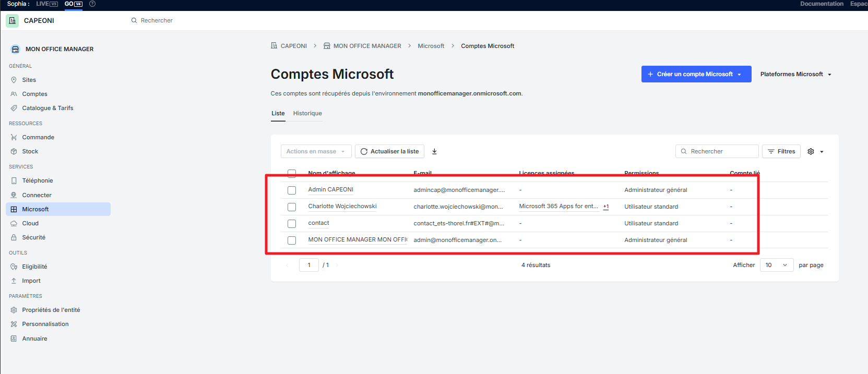
Task: Click the Import upload arrow icon
Action: (14, 281)
